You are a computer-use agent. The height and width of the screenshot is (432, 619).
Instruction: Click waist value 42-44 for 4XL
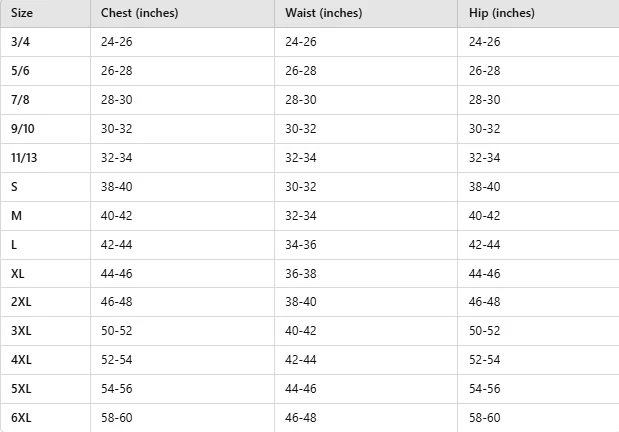301,360
